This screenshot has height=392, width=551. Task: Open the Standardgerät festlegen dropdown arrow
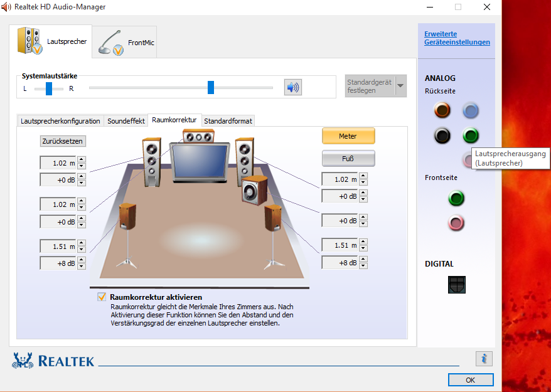click(400, 86)
